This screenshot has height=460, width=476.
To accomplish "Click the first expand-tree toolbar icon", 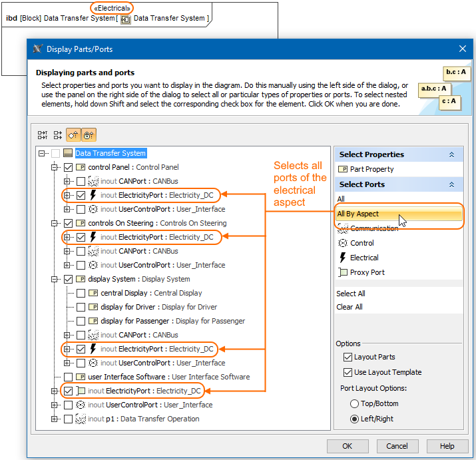I will tap(43, 134).
